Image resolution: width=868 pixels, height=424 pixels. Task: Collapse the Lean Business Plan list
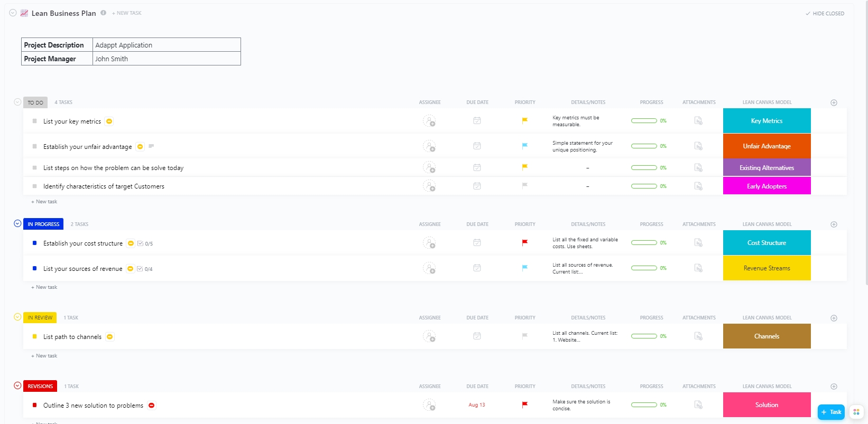click(x=13, y=13)
